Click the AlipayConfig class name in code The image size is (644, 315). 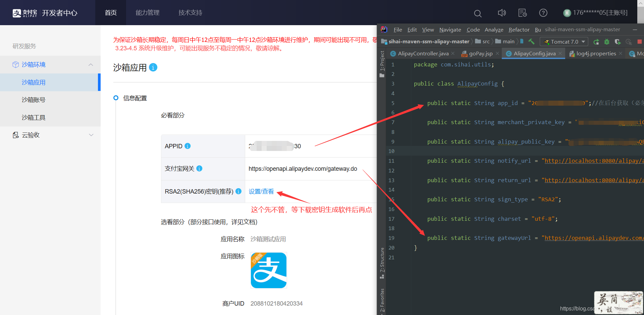point(478,84)
